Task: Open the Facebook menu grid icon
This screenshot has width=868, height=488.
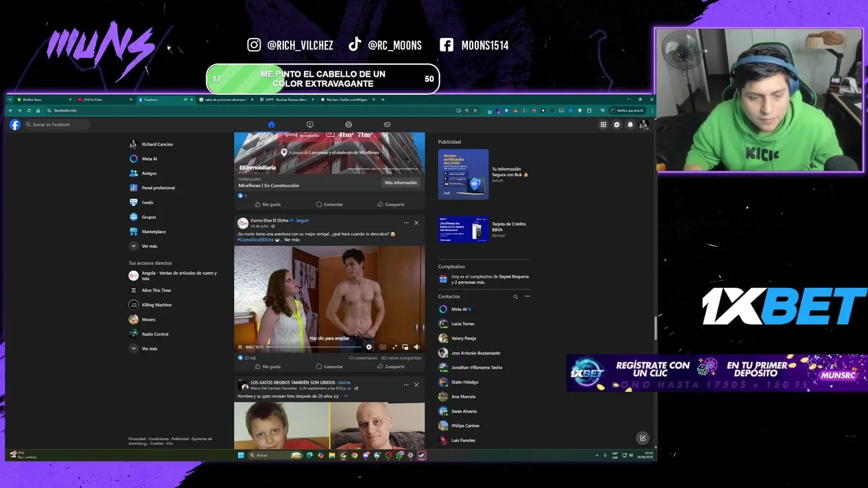Action: click(x=603, y=125)
